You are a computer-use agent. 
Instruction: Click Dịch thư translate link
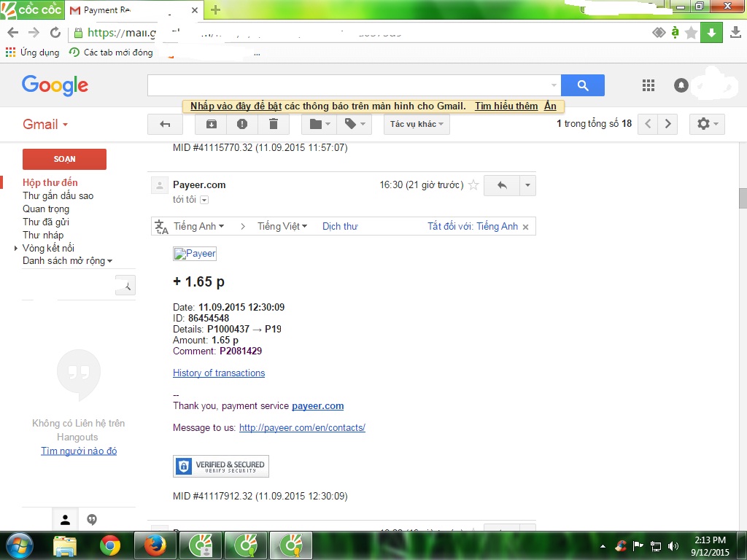[x=340, y=226]
